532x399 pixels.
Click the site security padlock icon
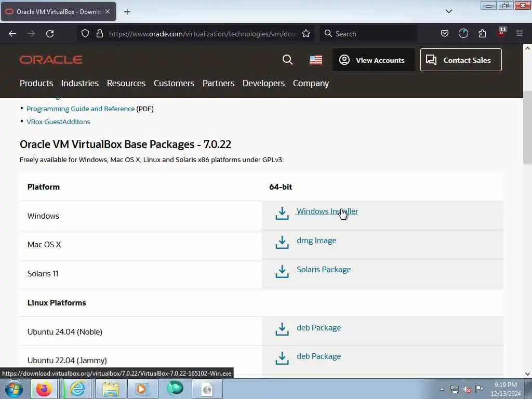coord(99,34)
